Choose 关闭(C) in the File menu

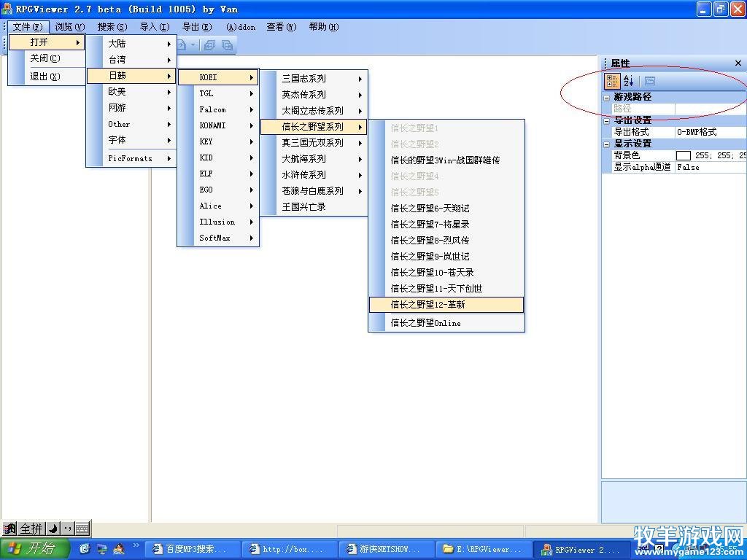click(x=47, y=58)
